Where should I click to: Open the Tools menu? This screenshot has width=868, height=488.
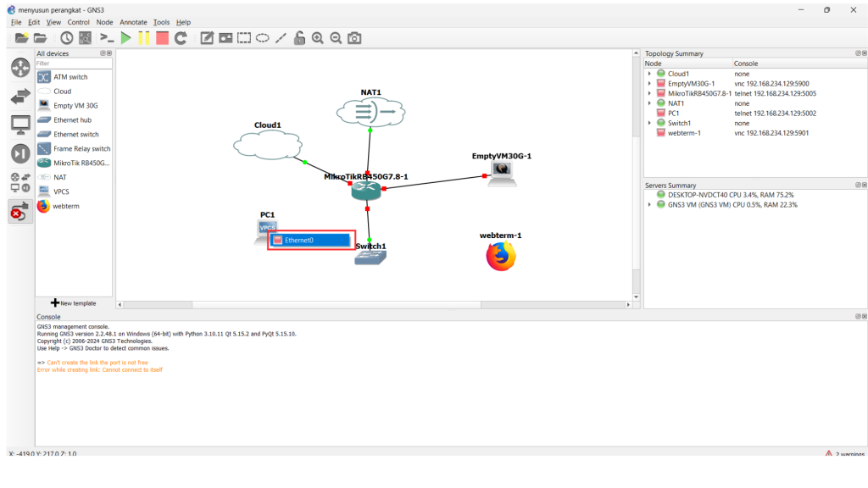[161, 22]
